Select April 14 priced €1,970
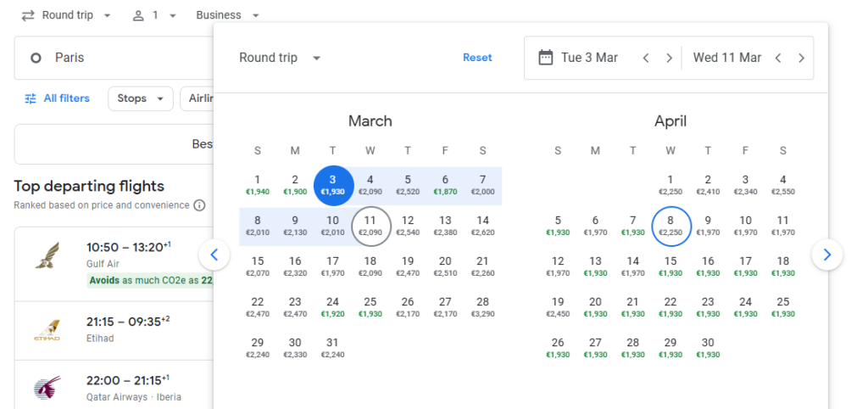 pyautogui.click(x=632, y=266)
